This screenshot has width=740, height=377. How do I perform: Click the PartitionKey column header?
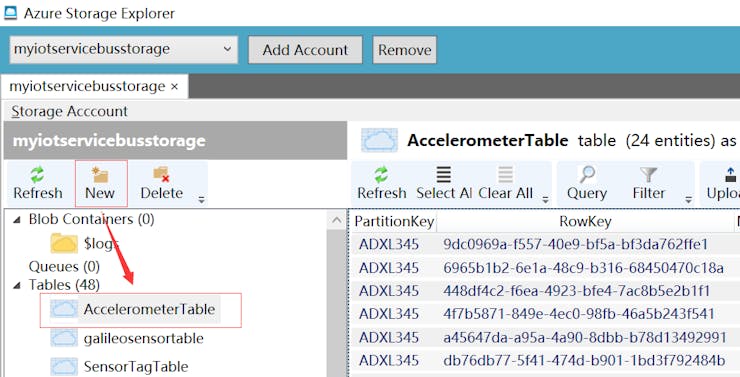[x=394, y=221]
